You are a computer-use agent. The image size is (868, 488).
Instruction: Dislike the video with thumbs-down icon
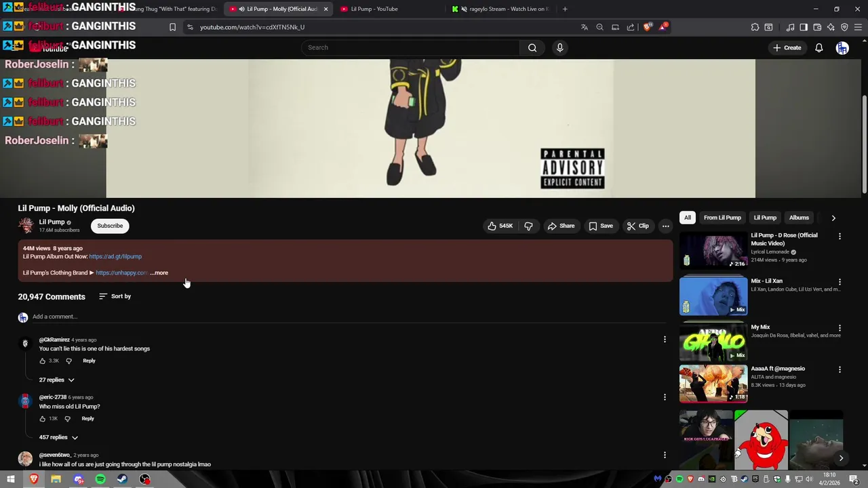click(528, 226)
